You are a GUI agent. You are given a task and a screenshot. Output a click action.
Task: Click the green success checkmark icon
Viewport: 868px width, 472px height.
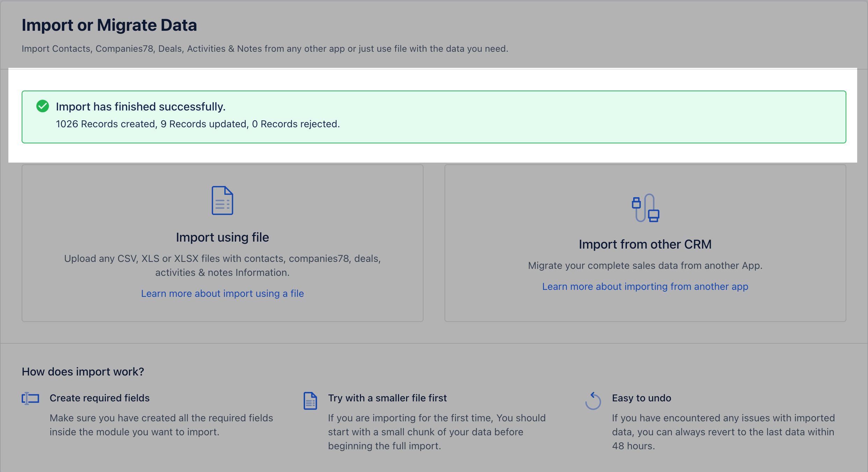tap(43, 106)
